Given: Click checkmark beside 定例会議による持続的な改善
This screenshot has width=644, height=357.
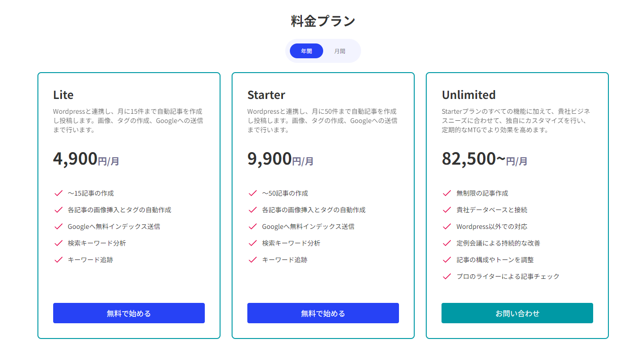Looking at the screenshot, I should coord(447,243).
